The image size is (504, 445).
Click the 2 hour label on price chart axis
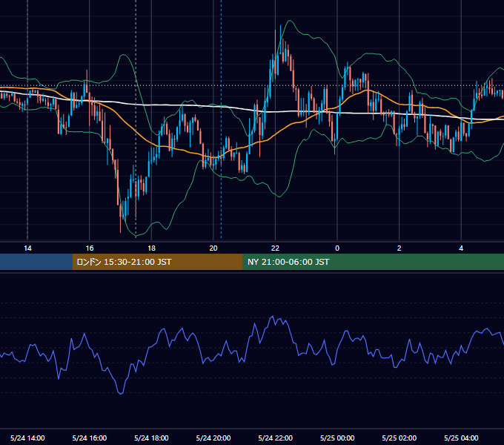point(399,248)
